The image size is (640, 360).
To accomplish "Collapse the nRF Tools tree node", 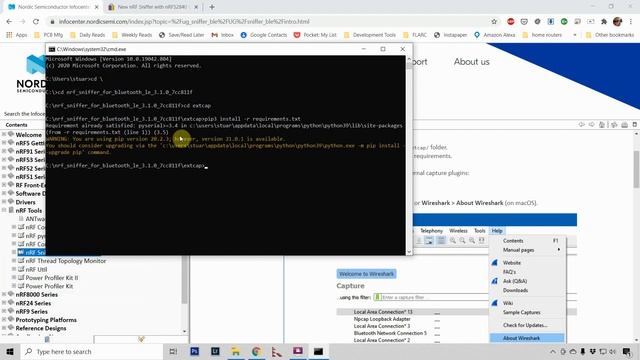I will tap(4, 210).
